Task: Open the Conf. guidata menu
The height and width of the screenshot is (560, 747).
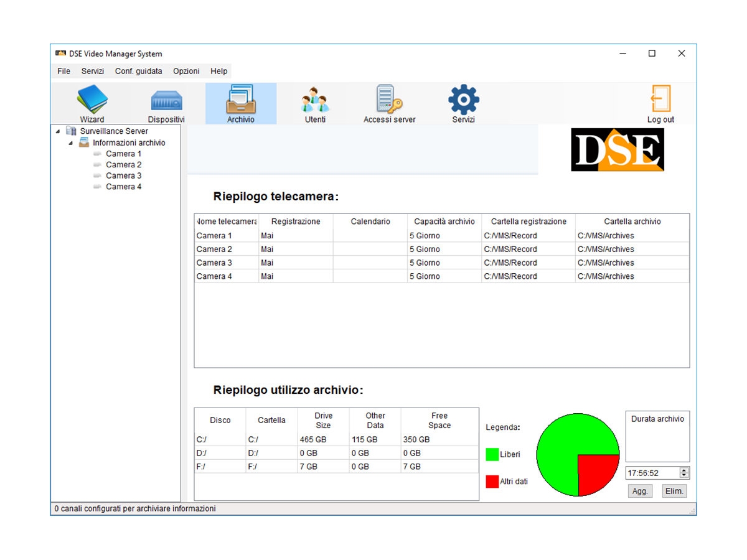Action: [x=138, y=71]
